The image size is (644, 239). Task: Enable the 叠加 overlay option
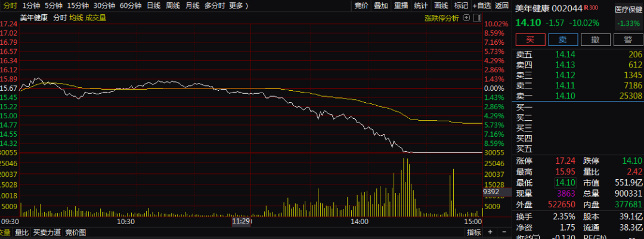tap(380, 5)
